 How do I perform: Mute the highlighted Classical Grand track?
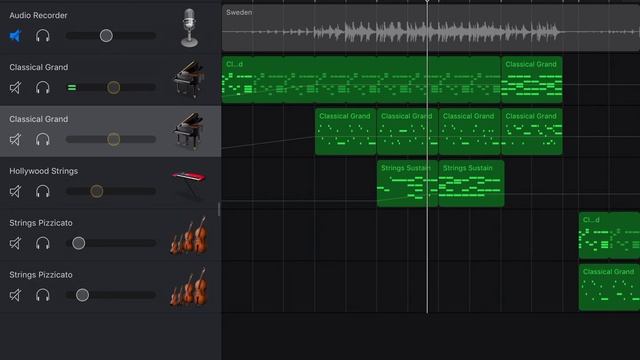pyautogui.click(x=15, y=140)
